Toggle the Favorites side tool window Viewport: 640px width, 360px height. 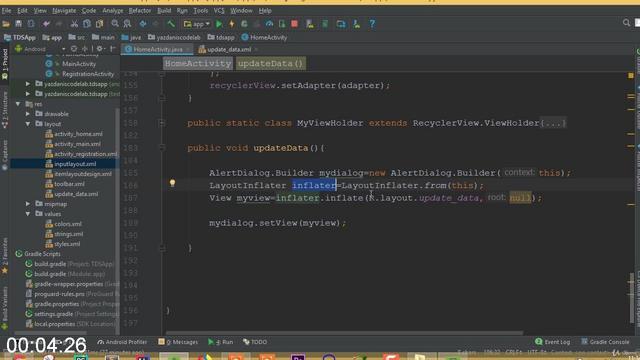click(x=5, y=255)
